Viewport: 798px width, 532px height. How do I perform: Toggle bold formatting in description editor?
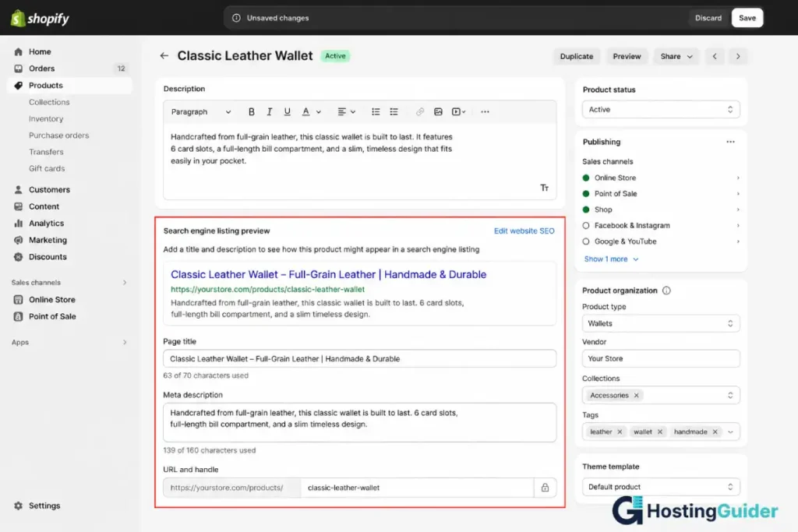[x=252, y=112]
